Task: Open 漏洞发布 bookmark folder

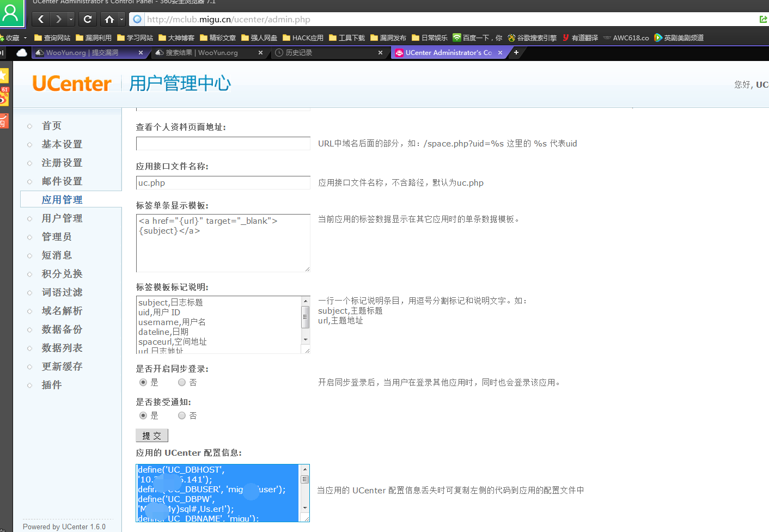Action: coord(388,38)
